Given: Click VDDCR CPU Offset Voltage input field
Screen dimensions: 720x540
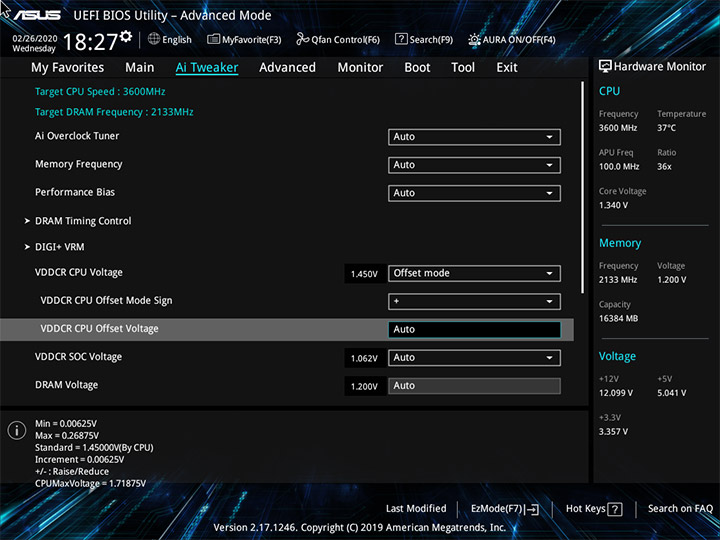Looking at the screenshot, I should coord(474,329).
